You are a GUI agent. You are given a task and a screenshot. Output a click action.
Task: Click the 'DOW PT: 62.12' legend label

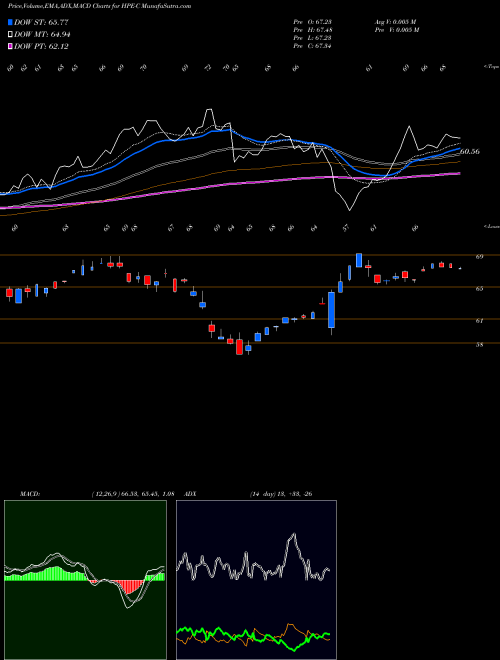click(41, 46)
